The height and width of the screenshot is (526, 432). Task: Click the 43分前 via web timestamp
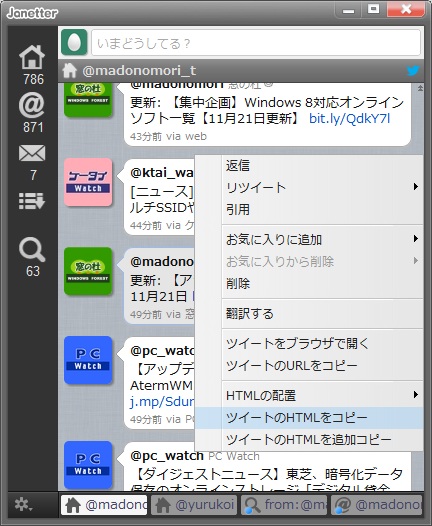pos(168,136)
